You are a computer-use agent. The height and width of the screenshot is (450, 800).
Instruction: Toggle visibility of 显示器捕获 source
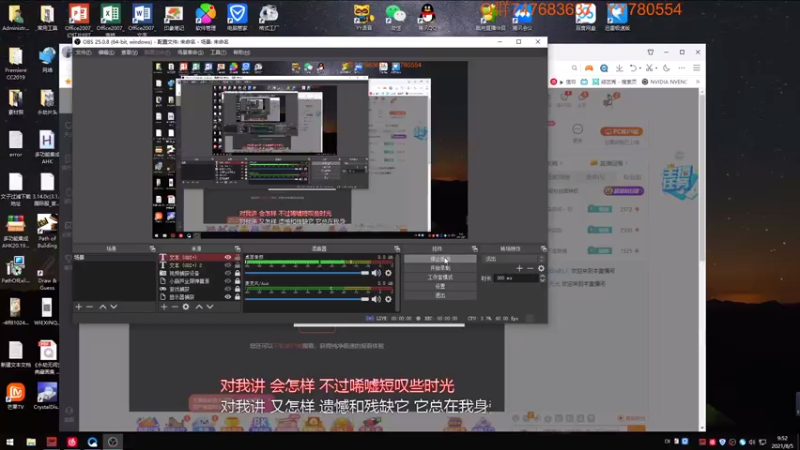click(228, 296)
